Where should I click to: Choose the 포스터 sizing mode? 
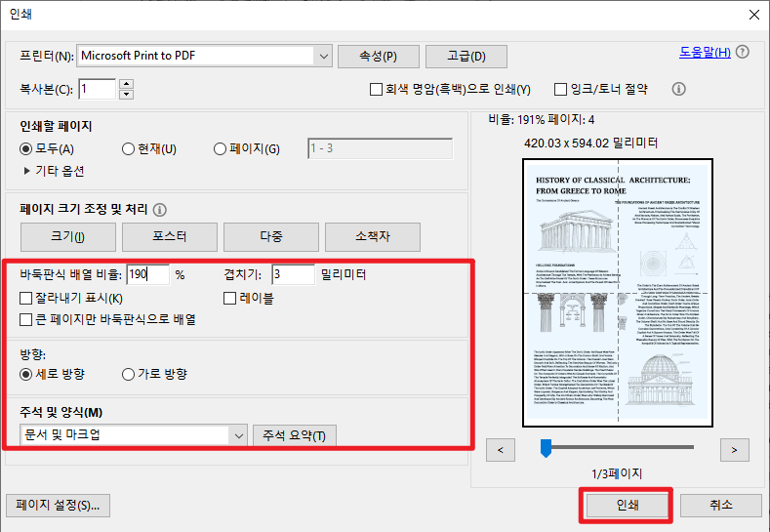pyautogui.click(x=170, y=237)
